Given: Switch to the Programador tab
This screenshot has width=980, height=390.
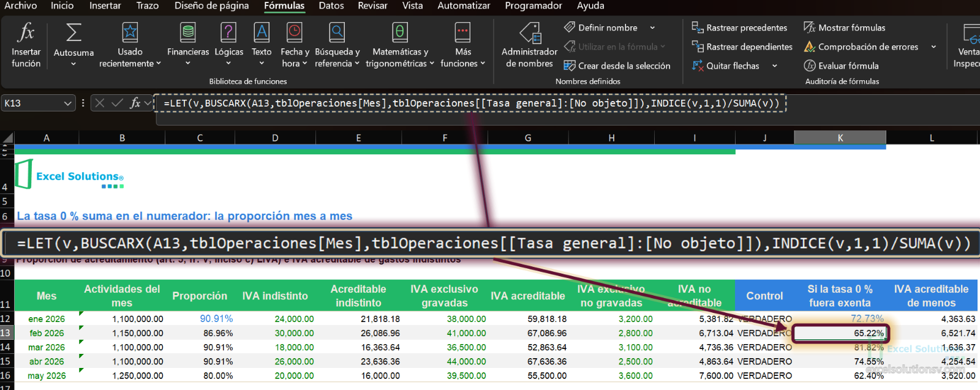Looking at the screenshot, I should [533, 6].
